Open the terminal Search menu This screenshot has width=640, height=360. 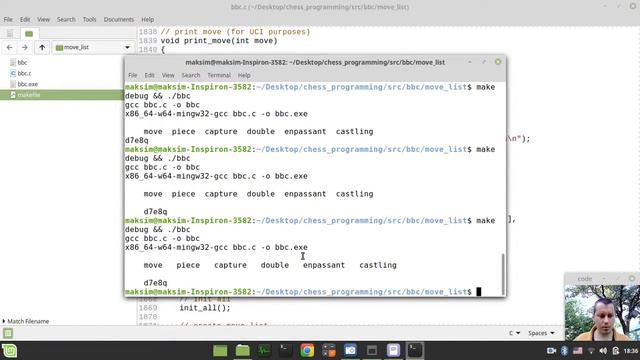(x=191, y=75)
